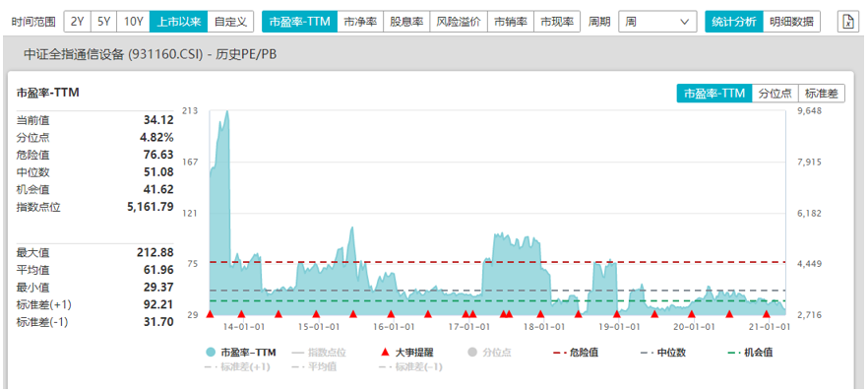Export data via the Excel file icon
Viewport: 868px width, 392px height.
click(847, 22)
